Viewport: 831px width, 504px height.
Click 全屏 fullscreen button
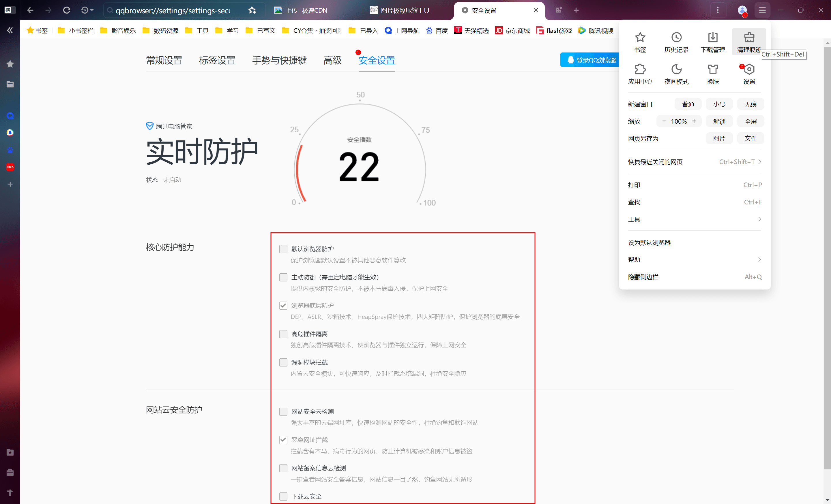pyautogui.click(x=750, y=122)
